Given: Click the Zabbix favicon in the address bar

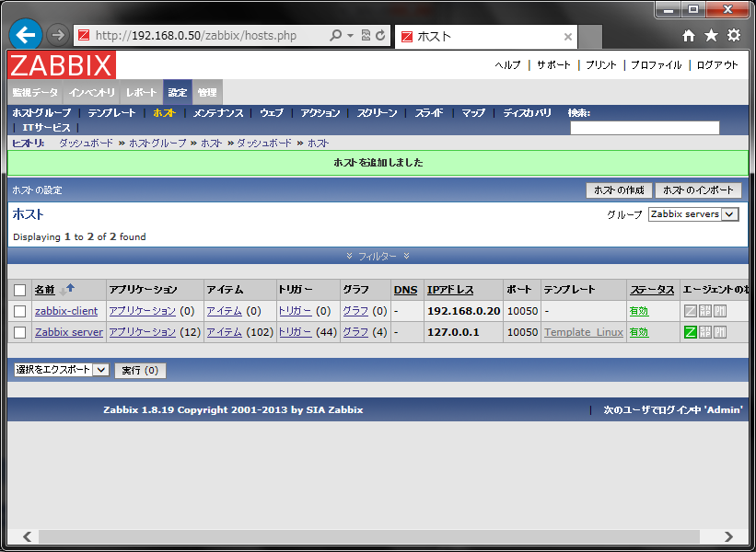Looking at the screenshot, I should click(x=84, y=35).
